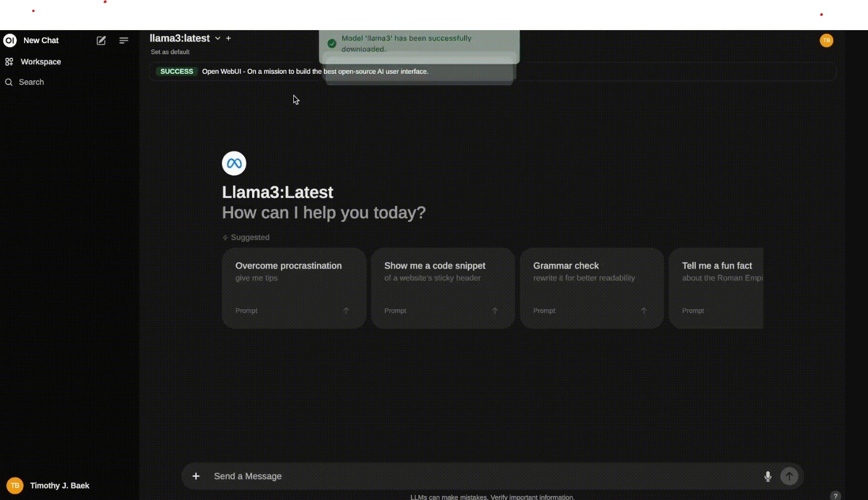Select the Show me a code snippet prompt
868x500 pixels.
pyautogui.click(x=443, y=288)
